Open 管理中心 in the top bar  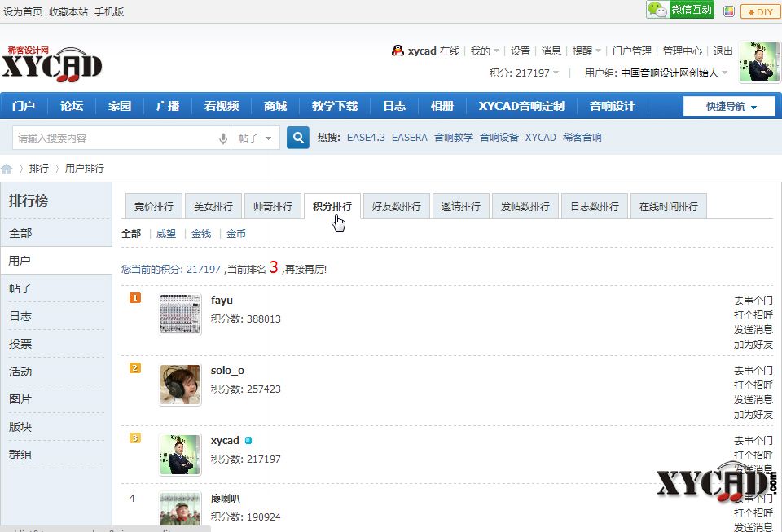[x=683, y=51]
